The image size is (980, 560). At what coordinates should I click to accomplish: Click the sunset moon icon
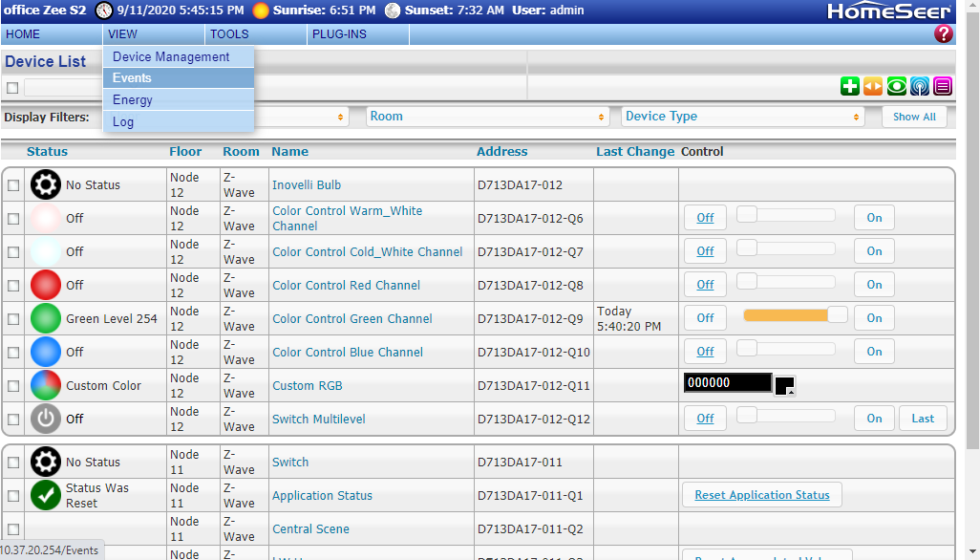pyautogui.click(x=393, y=11)
